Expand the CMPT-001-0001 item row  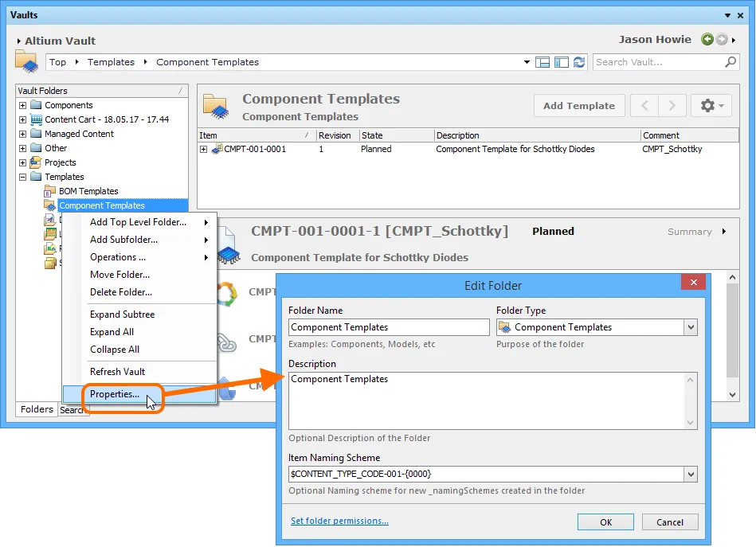(203, 150)
